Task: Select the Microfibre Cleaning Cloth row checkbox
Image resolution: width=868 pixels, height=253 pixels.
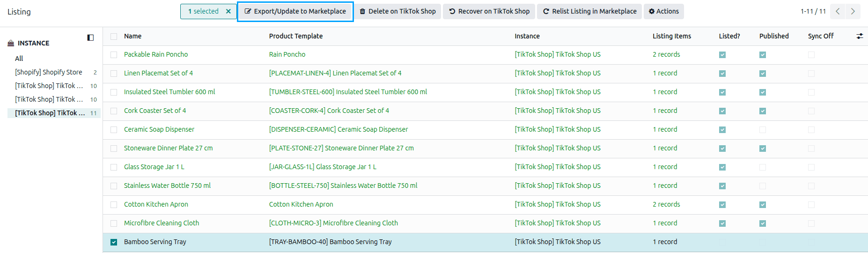Action: [x=114, y=223]
